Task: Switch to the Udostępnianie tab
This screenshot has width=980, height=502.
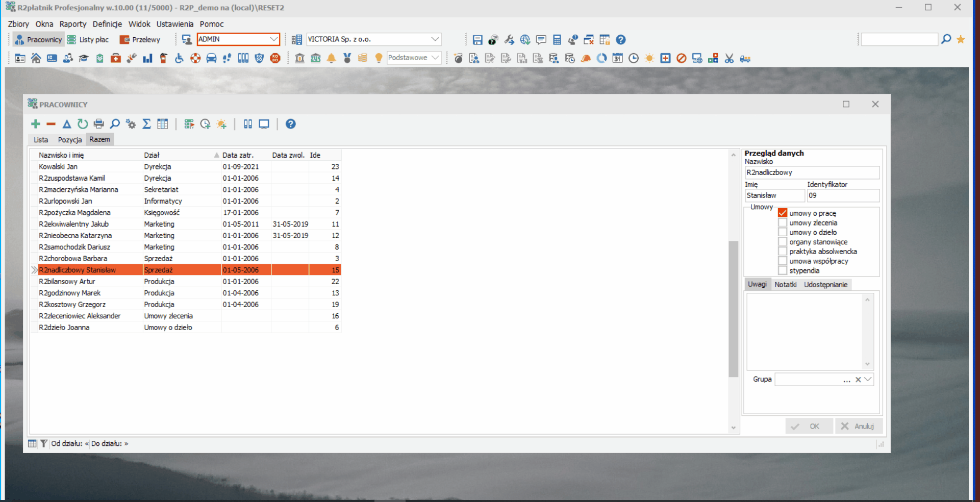Action: coord(825,284)
